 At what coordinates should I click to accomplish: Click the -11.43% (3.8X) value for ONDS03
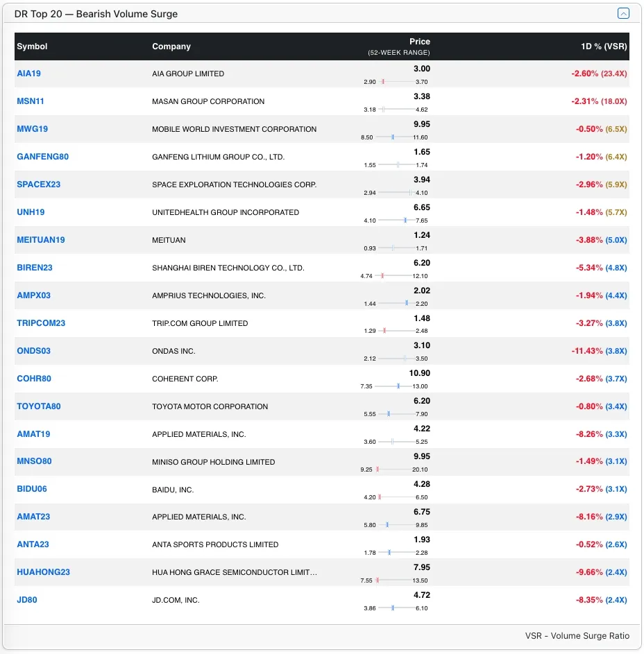[599, 351]
